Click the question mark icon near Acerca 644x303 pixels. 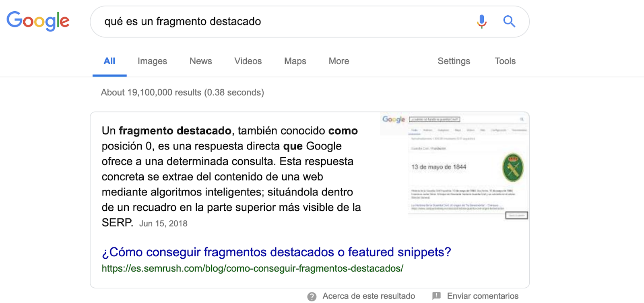pyautogui.click(x=312, y=297)
